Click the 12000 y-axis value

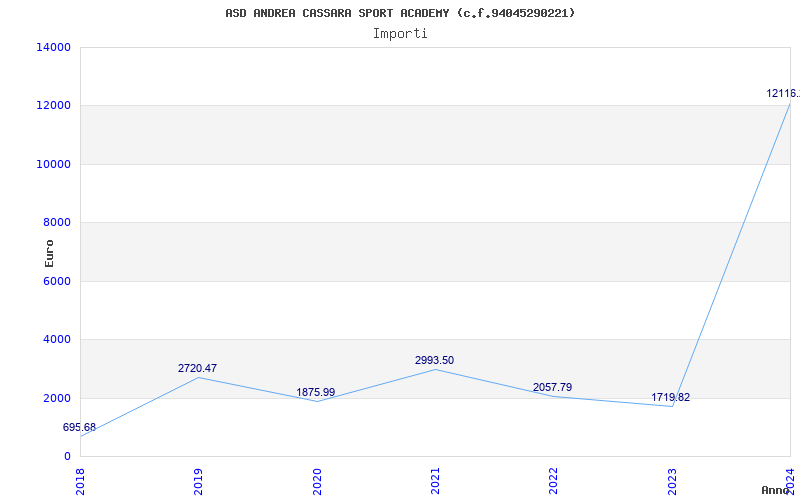(54, 106)
